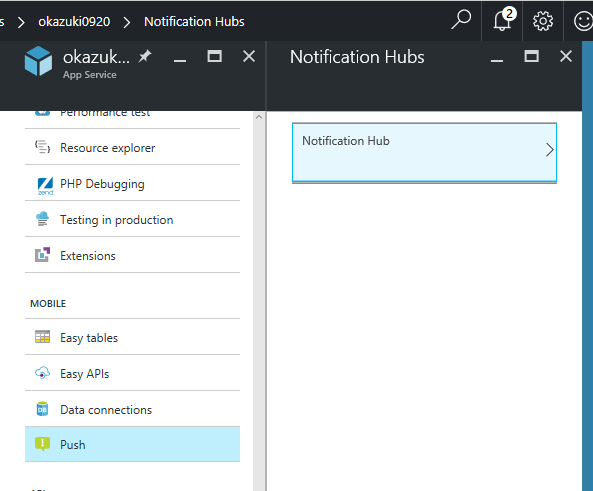Open portal settings gear icon

pos(543,21)
